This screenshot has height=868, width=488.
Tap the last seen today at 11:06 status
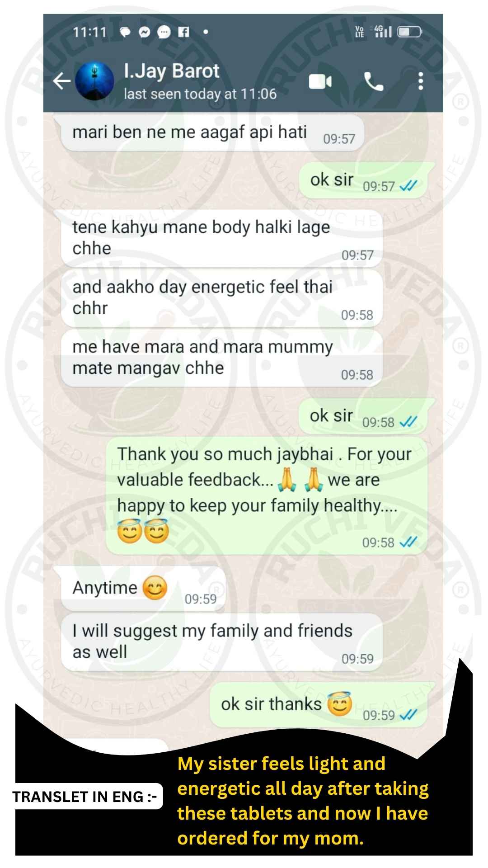200,94
